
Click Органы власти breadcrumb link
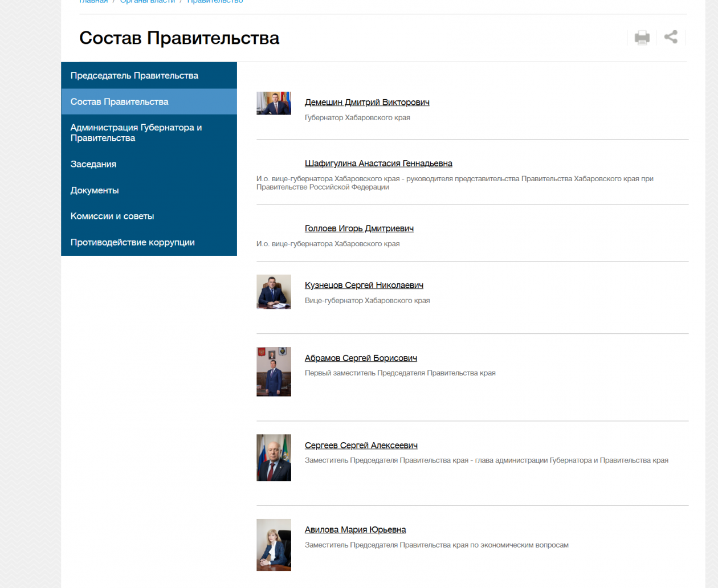point(148,2)
